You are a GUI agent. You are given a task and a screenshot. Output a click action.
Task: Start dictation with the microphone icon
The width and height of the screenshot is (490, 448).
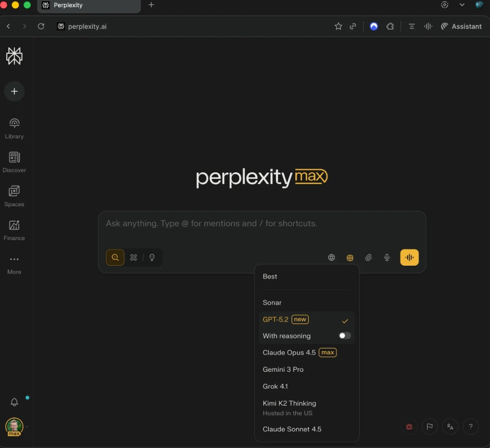pos(387,257)
